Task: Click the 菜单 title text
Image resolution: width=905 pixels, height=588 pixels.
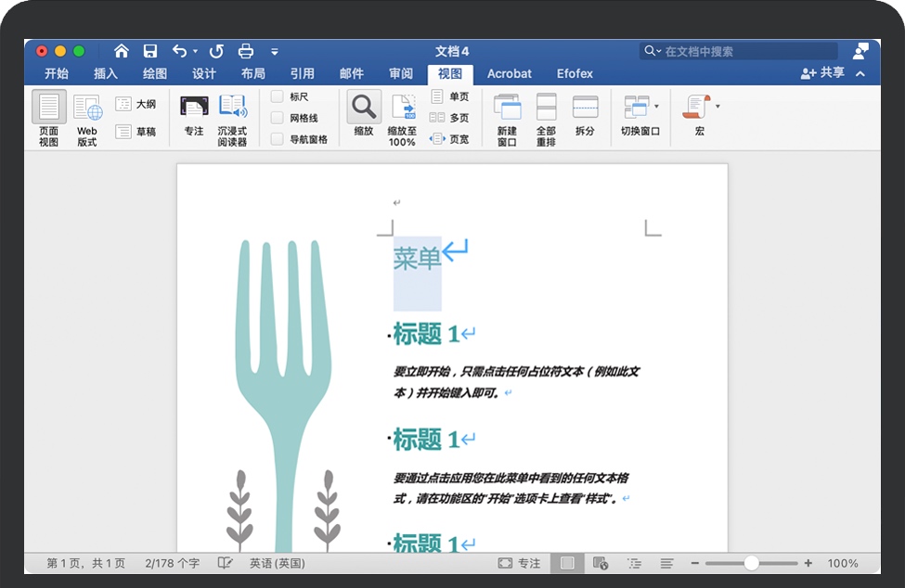Action: click(418, 258)
